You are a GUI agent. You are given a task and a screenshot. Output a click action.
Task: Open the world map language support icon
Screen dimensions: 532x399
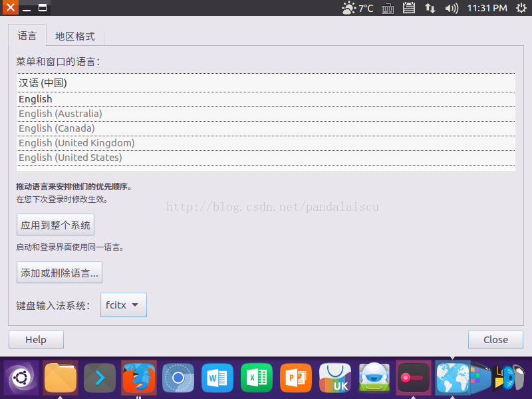click(452, 377)
